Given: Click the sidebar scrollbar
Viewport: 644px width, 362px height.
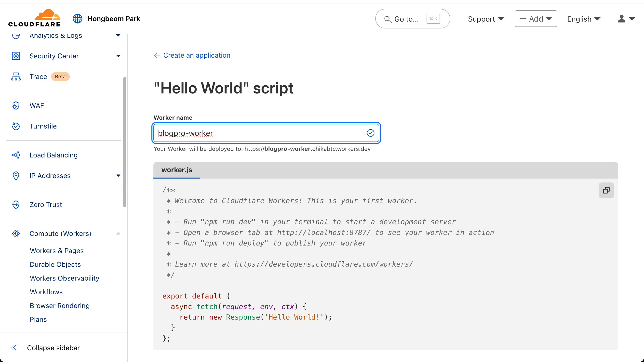Looking at the screenshot, I should (x=124, y=142).
